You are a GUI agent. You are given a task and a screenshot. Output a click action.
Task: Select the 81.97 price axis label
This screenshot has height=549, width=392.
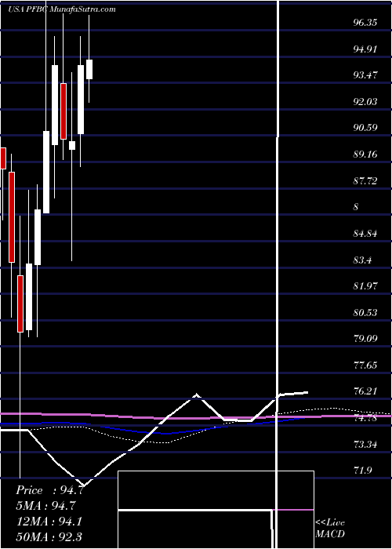[x=365, y=286]
